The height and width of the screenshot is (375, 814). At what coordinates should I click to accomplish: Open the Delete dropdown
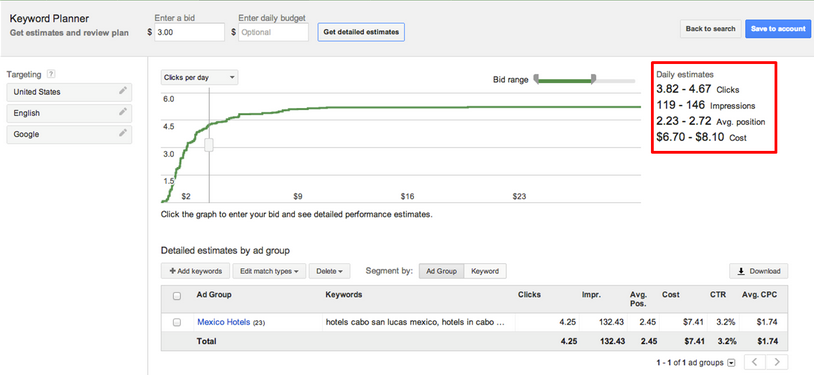(x=330, y=271)
